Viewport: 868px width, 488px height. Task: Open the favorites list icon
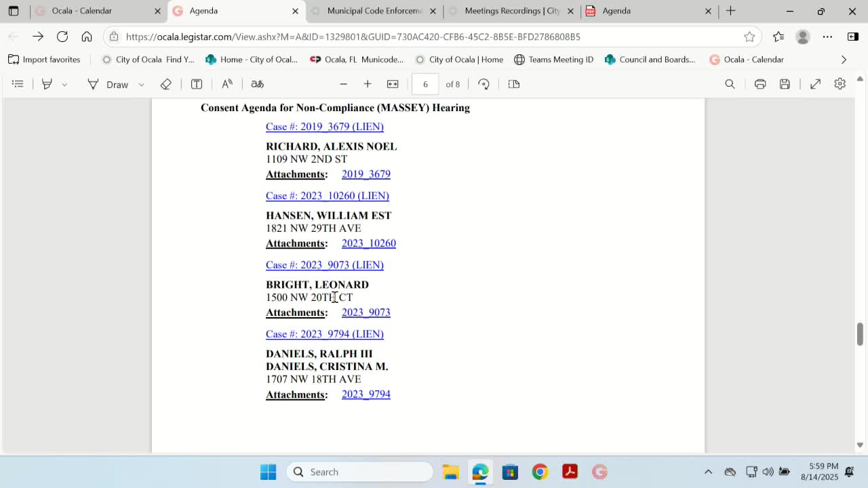[778, 37]
